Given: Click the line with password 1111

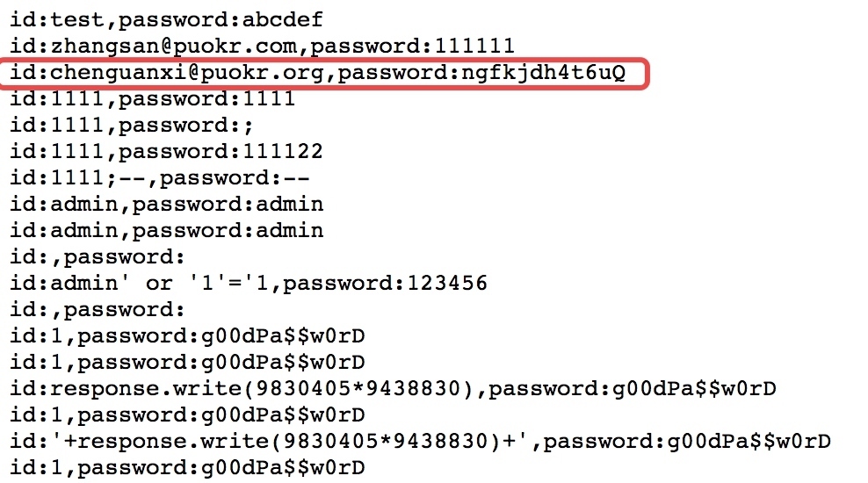Looking at the screenshot, I should (x=153, y=99).
